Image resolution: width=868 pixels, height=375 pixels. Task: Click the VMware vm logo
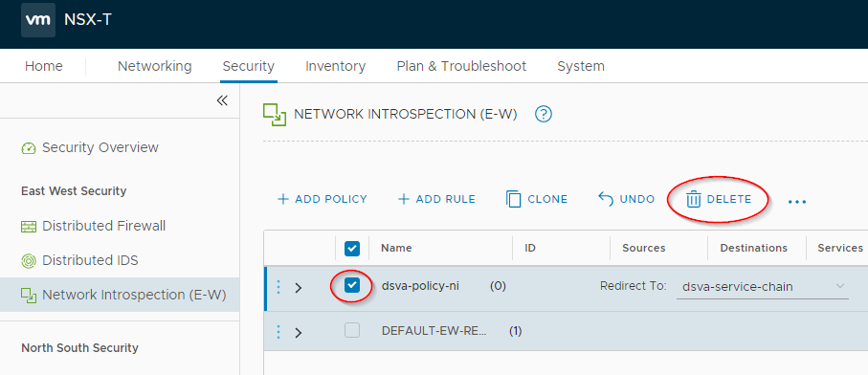coord(38,20)
